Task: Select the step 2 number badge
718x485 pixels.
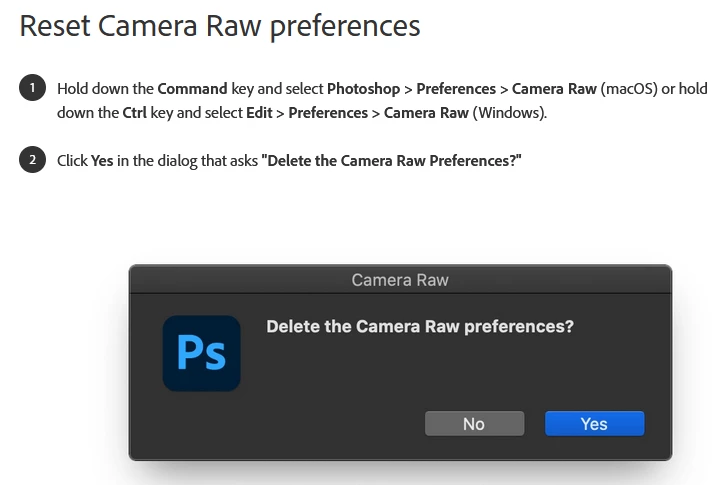Action: click(x=32, y=160)
